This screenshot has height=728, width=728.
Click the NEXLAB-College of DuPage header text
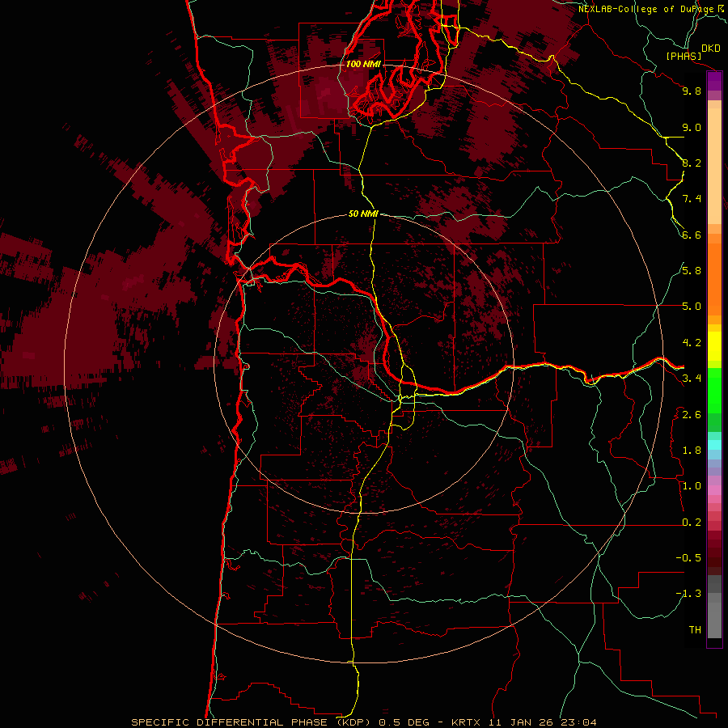646,9
